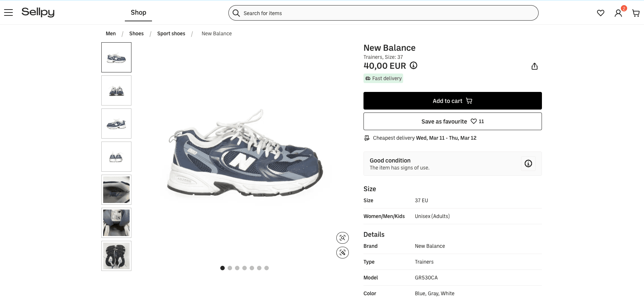The width and height of the screenshot is (644, 300).
Task: Click the Search for items field
Action: tap(383, 13)
